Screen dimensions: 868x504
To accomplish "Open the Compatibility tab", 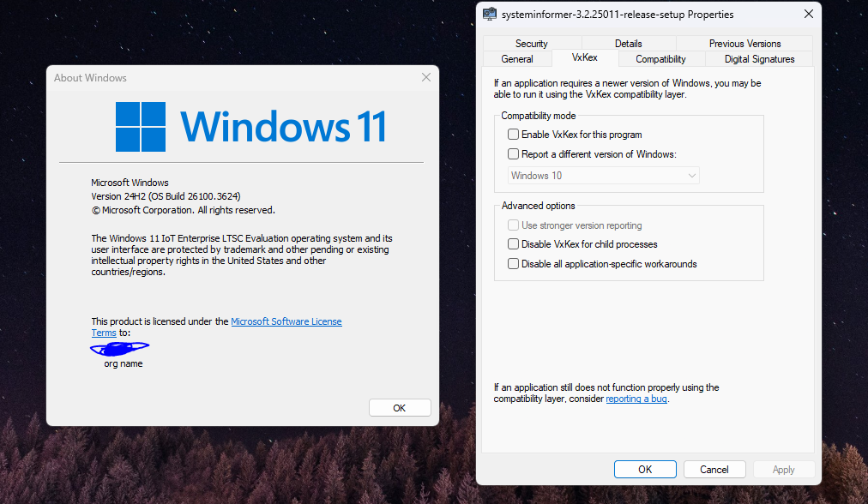I will coord(660,58).
